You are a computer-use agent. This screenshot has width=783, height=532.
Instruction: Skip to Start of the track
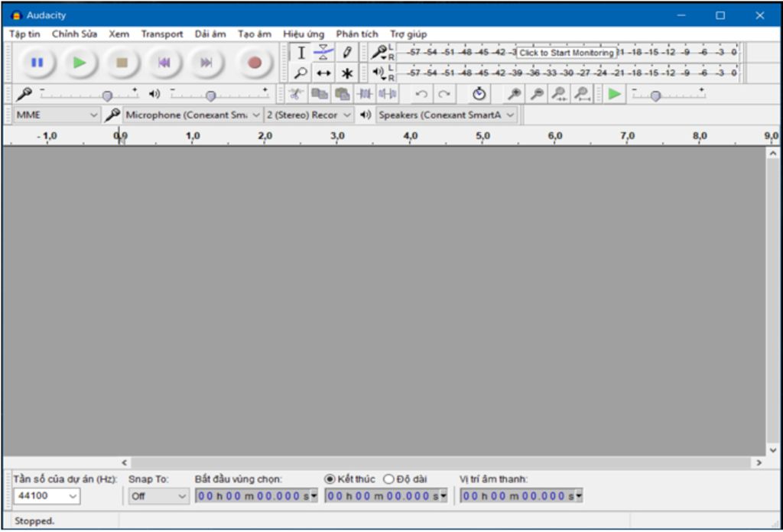pyautogui.click(x=164, y=63)
